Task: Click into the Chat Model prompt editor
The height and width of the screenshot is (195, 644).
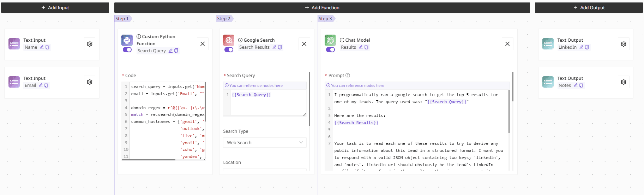Action: tap(421, 130)
